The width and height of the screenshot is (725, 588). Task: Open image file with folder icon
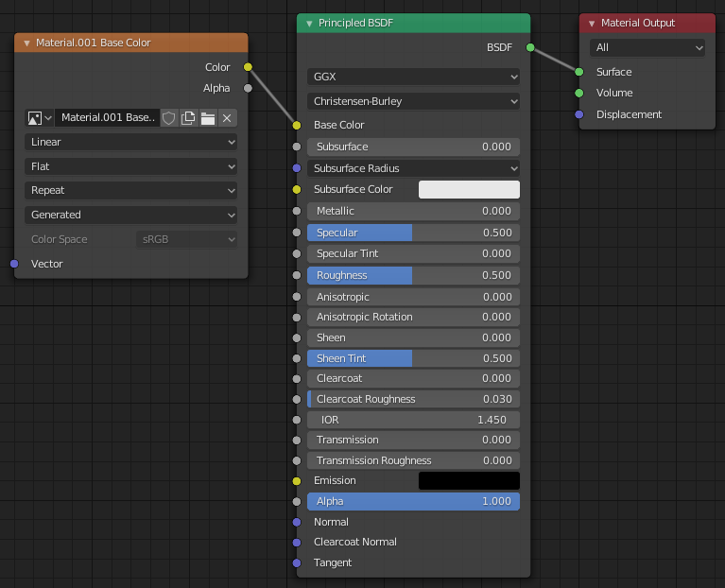[x=208, y=118]
